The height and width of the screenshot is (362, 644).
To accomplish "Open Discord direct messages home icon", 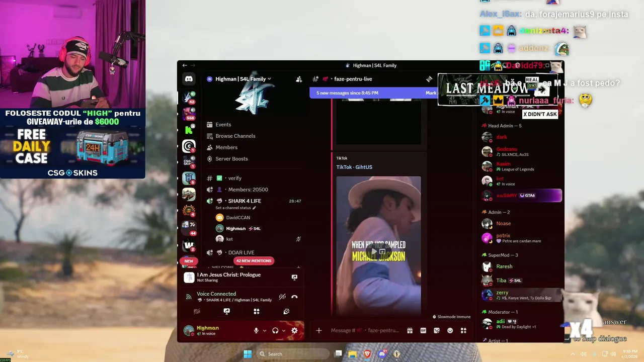I will (x=189, y=79).
